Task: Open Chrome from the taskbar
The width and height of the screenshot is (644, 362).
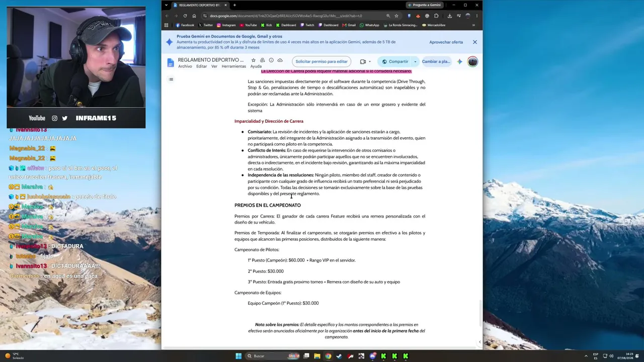Action: (328, 356)
